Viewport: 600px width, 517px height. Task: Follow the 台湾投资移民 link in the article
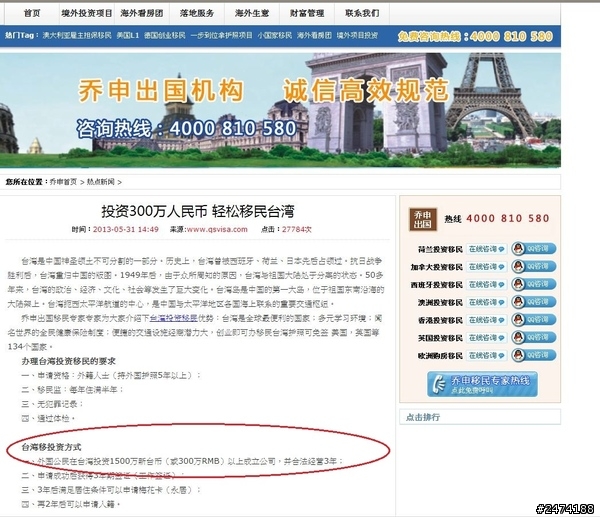click(174, 318)
